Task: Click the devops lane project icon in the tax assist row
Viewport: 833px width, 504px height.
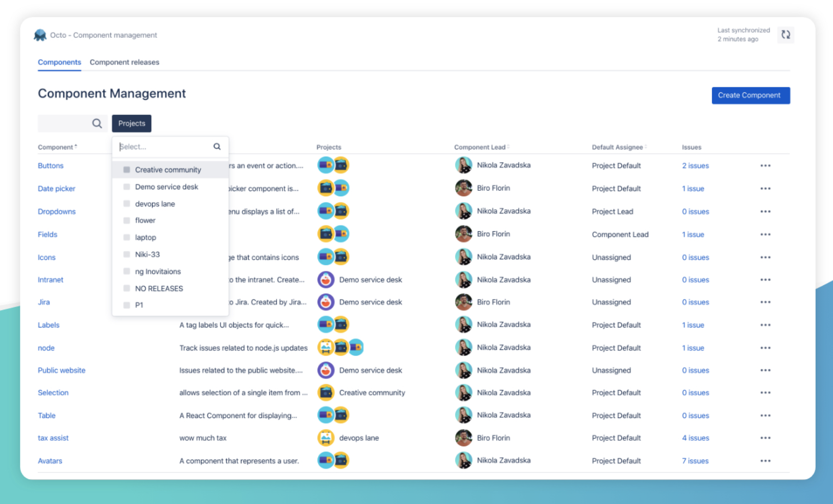Action: pos(326,438)
